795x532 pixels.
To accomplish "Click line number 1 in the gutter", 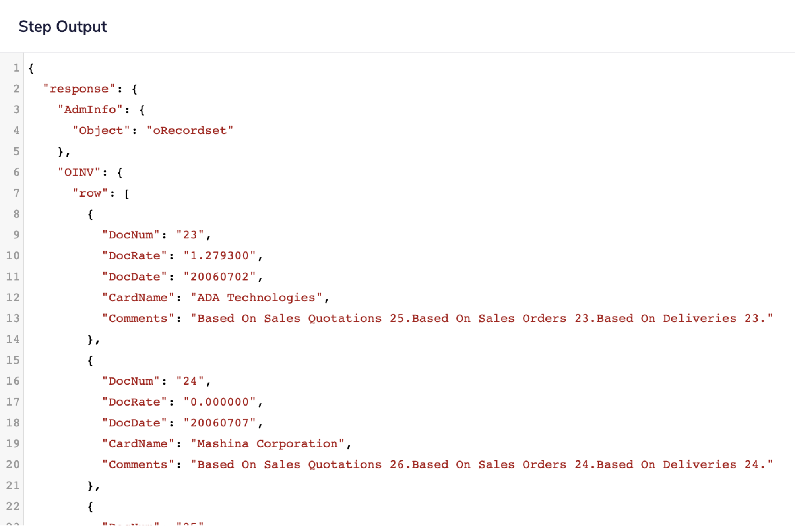I will (x=16, y=68).
